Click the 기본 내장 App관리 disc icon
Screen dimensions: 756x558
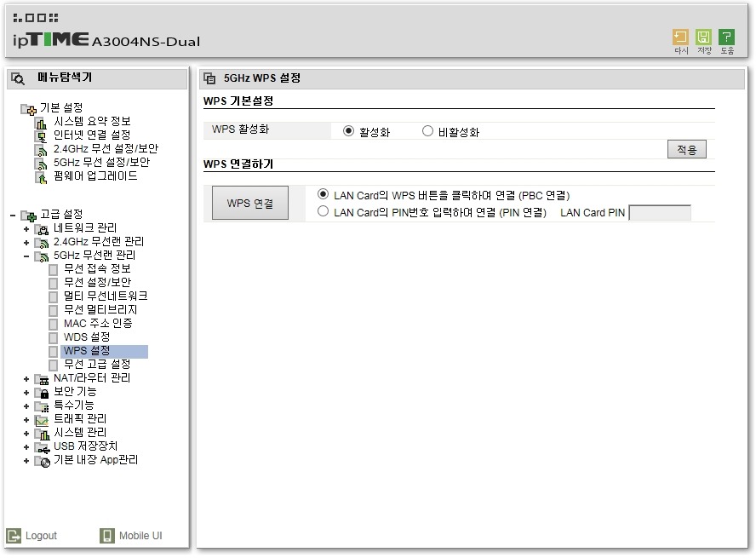pos(42,462)
